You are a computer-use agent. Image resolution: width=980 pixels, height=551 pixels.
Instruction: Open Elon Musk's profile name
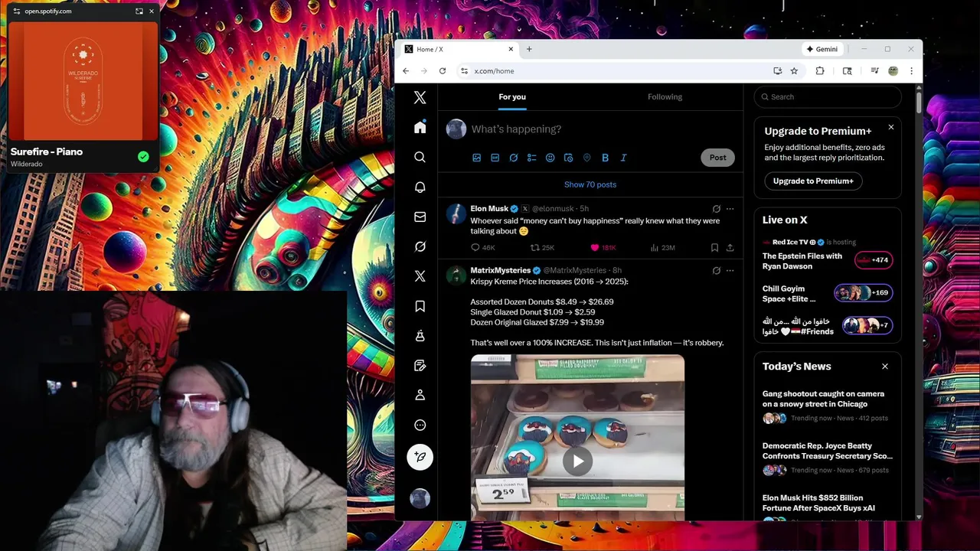click(x=489, y=208)
